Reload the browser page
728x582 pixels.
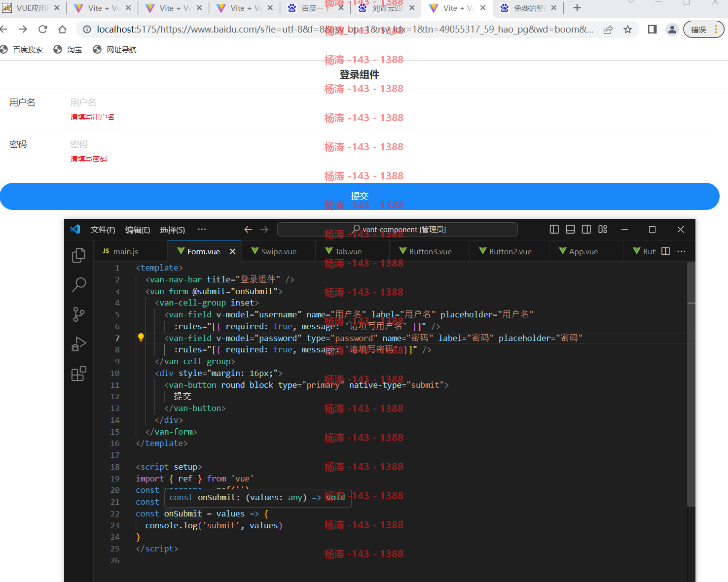click(43, 30)
